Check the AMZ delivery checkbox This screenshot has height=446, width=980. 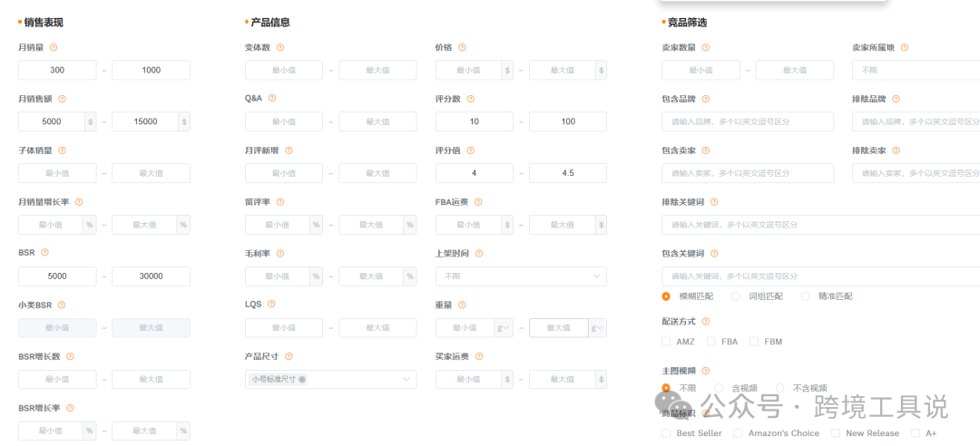coord(666,342)
